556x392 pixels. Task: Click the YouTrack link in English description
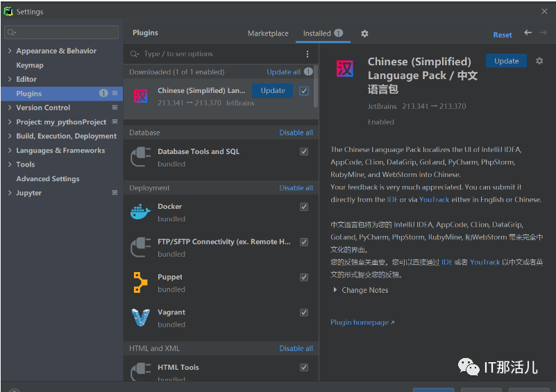pyautogui.click(x=435, y=200)
